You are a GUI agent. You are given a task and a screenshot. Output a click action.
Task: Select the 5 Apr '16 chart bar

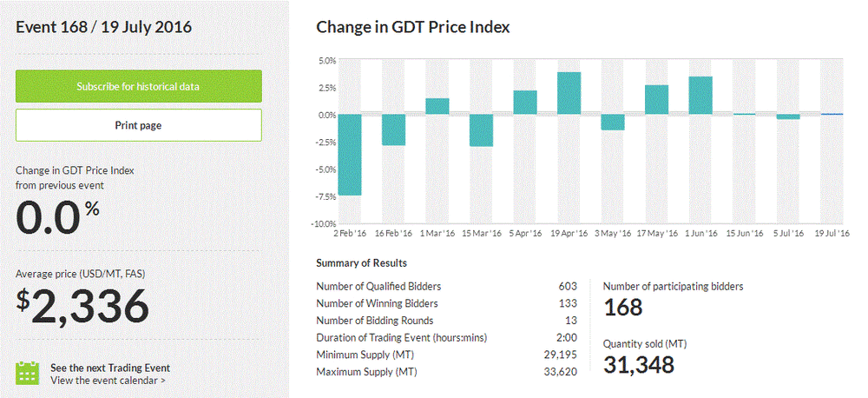tap(525, 103)
